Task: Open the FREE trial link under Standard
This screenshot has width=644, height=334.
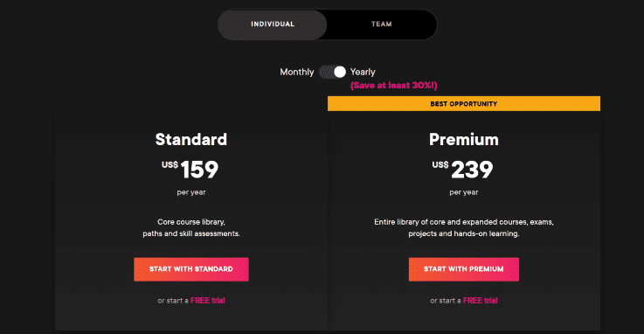Action: (208, 300)
